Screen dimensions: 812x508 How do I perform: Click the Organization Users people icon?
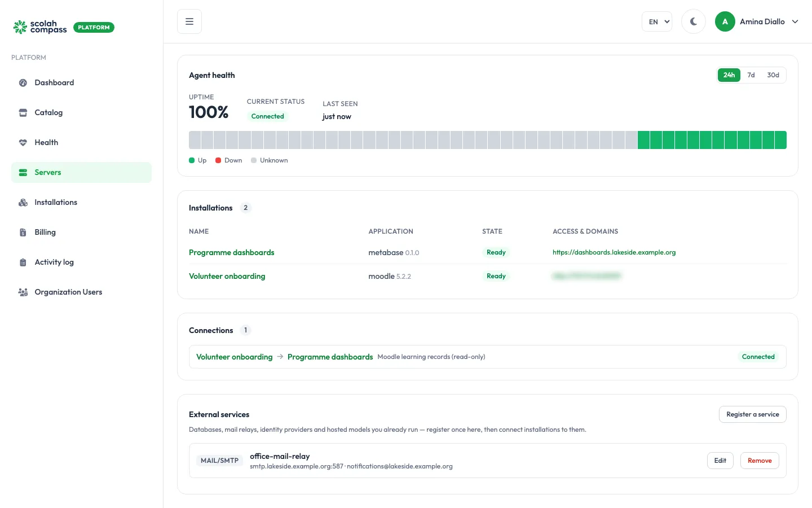pos(23,292)
